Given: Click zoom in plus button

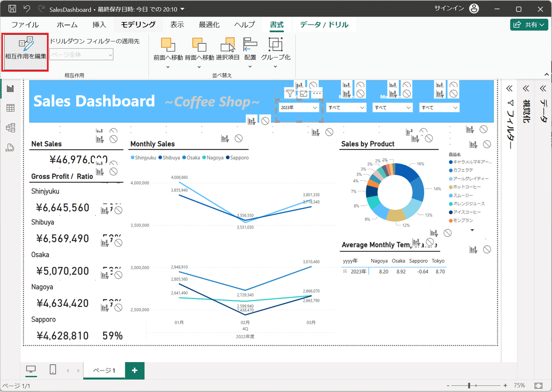Looking at the screenshot, I should [505, 385].
